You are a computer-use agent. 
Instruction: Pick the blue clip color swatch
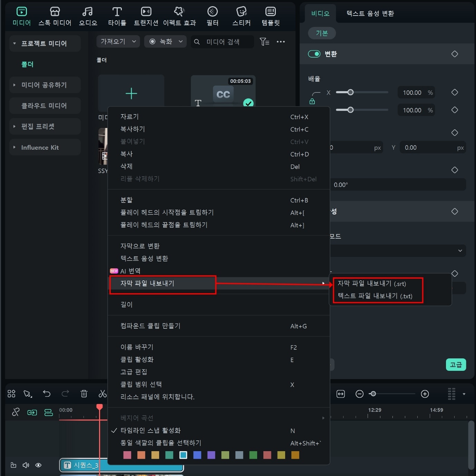click(x=197, y=455)
